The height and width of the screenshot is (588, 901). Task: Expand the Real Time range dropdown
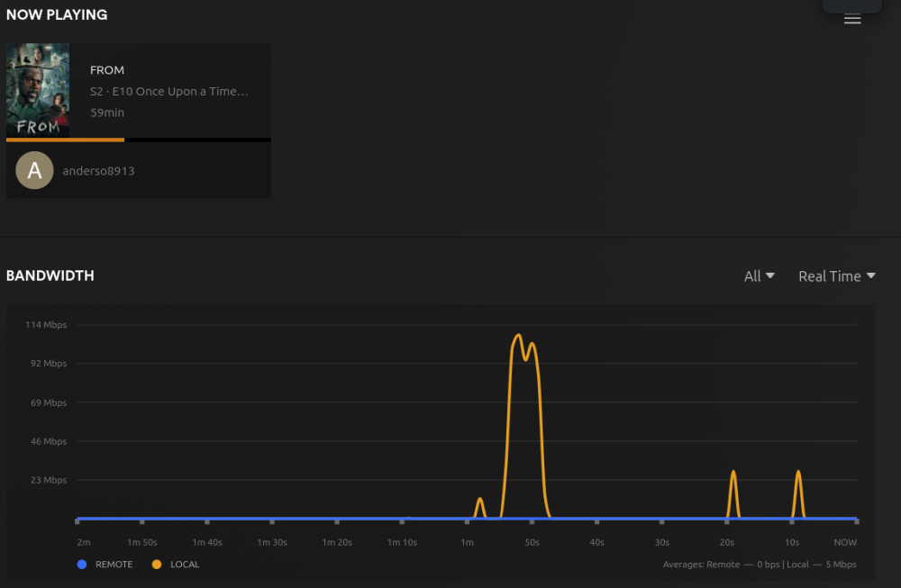tap(836, 276)
